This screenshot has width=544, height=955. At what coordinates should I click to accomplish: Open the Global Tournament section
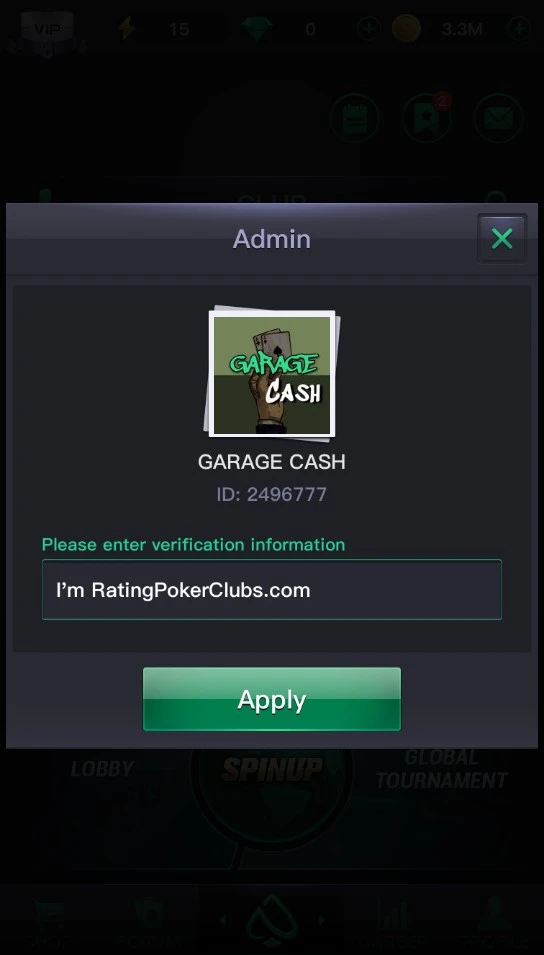tap(442, 769)
